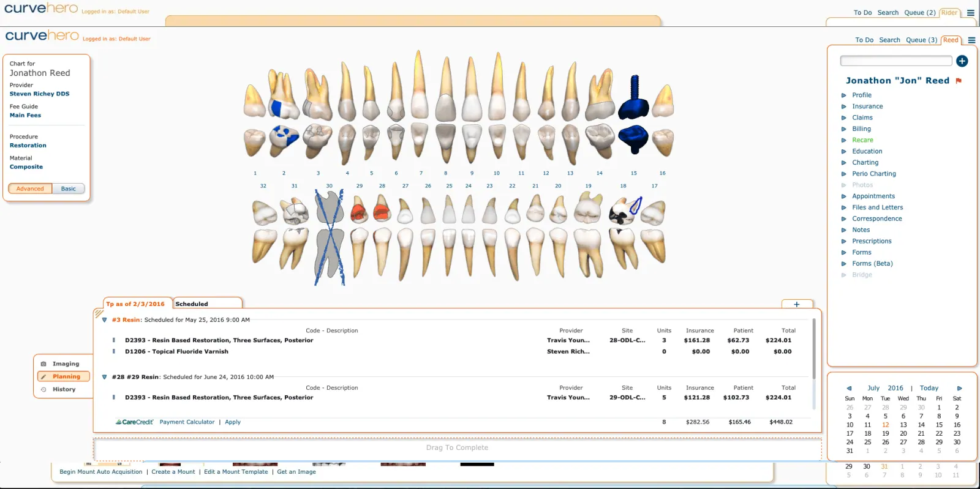Image resolution: width=980 pixels, height=489 pixels.
Task: Expand the Profile section
Action: coord(843,95)
